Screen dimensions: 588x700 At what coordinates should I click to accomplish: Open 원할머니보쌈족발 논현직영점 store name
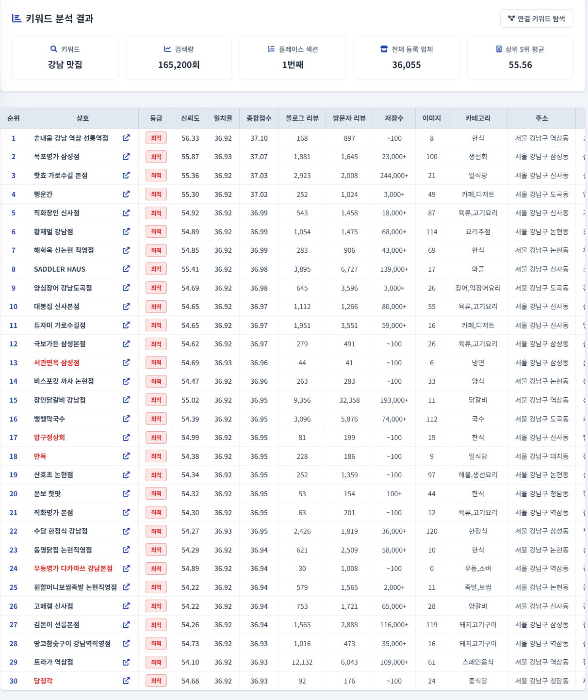point(75,587)
